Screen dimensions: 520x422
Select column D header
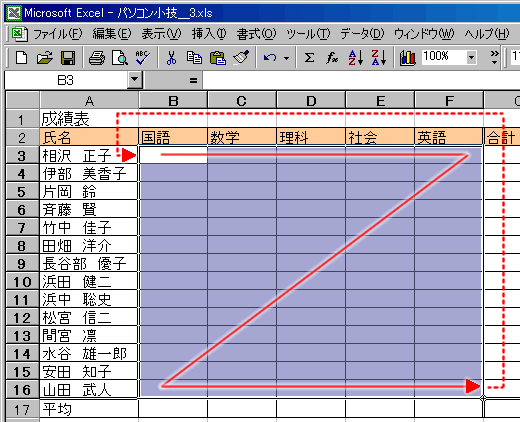tap(311, 100)
